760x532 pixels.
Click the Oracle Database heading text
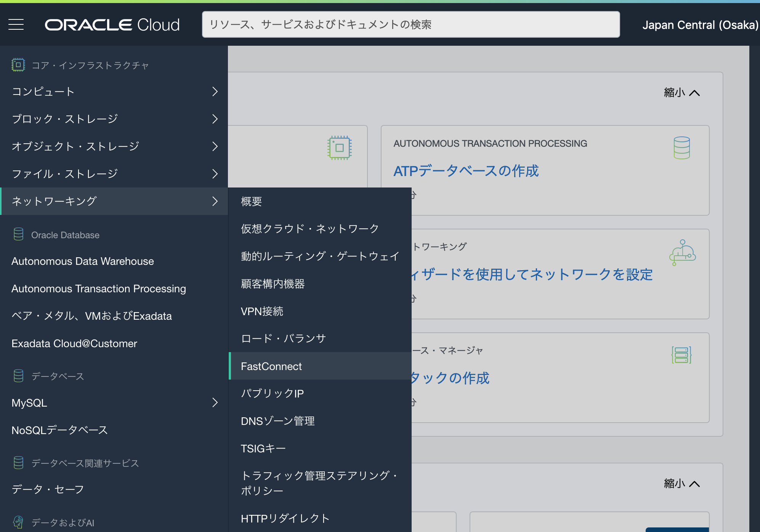click(x=65, y=235)
